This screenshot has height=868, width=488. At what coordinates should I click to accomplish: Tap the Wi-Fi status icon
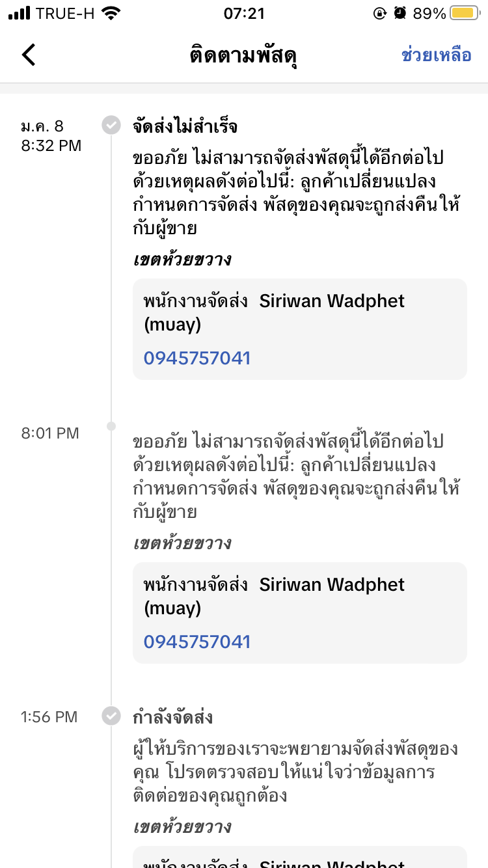coord(111,14)
